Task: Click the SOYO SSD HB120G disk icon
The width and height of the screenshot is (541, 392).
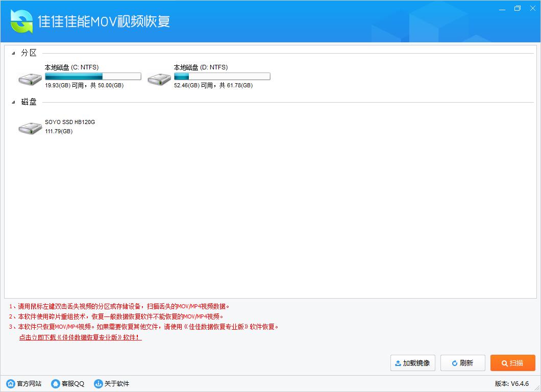Action: point(29,127)
